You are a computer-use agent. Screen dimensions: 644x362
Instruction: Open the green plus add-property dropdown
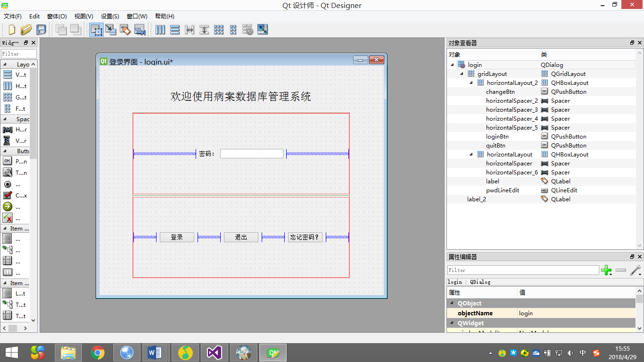[607, 271]
